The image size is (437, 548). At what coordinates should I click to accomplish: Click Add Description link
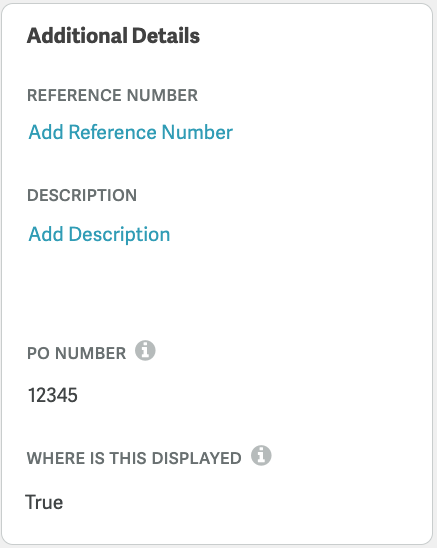99,234
